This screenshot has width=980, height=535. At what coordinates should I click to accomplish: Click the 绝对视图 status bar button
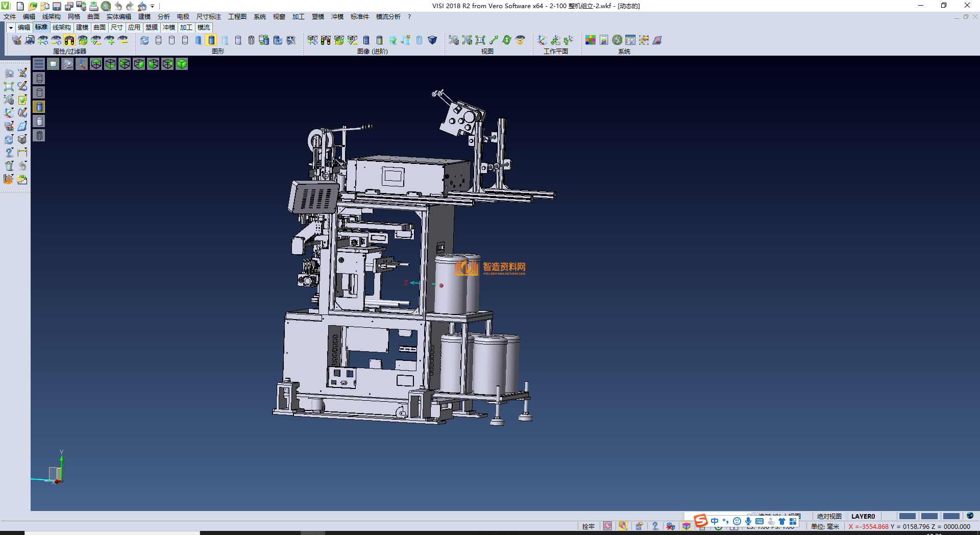pyautogui.click(x=829, y=516)
